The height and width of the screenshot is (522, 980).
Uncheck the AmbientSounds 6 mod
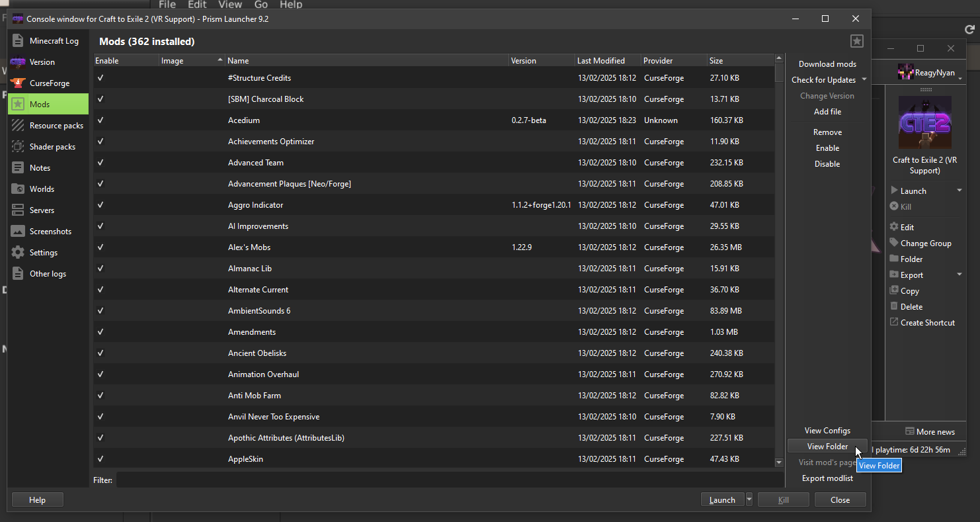tap(101, 311)
